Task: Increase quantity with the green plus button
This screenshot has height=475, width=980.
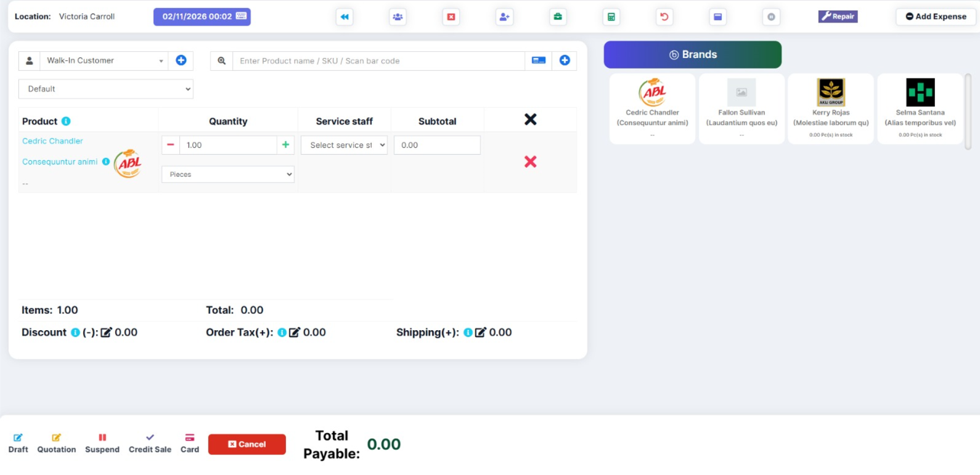Action: [285, 145]
